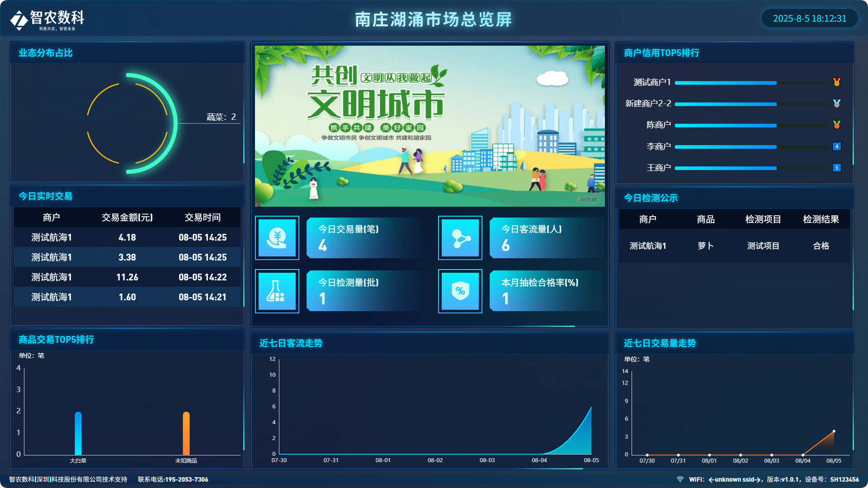Click the date-time display in the header
Viewport: 868px width, 488px height.
pos(809,19)
